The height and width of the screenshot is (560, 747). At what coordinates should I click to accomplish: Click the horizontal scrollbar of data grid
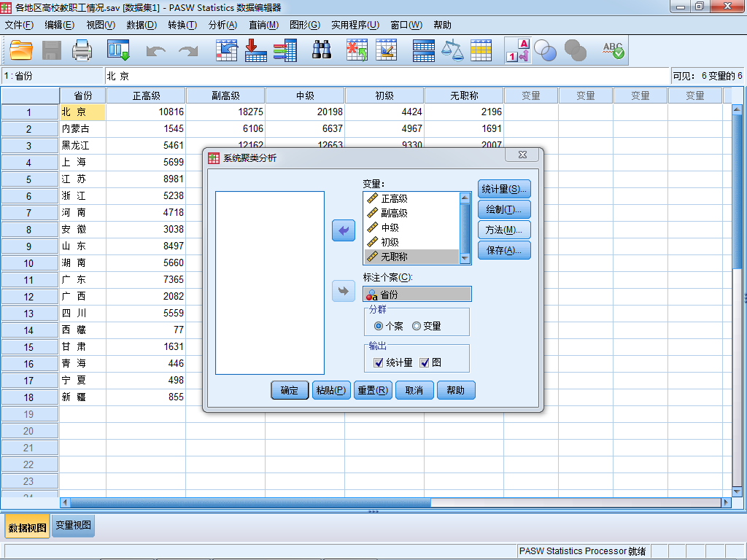click(250, 502)
